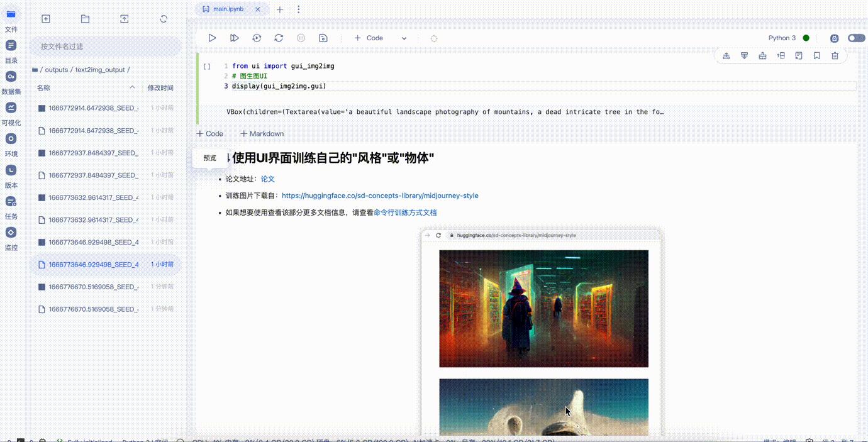This screenshot has height=442, width=868.
Task: Toggle the switch at top right of toolbar
Action: tap(856, 38)
